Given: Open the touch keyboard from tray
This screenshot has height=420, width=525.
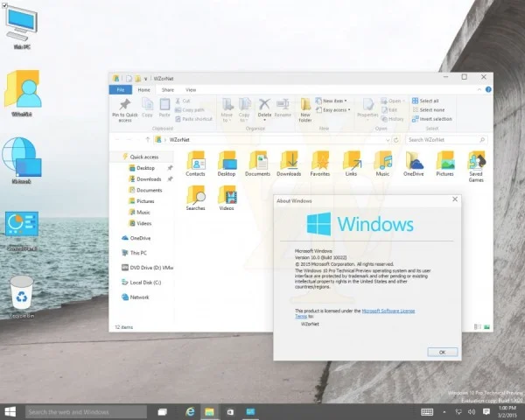Looking at the screenshot, I should pyautogui.click(x=427, y=412).
